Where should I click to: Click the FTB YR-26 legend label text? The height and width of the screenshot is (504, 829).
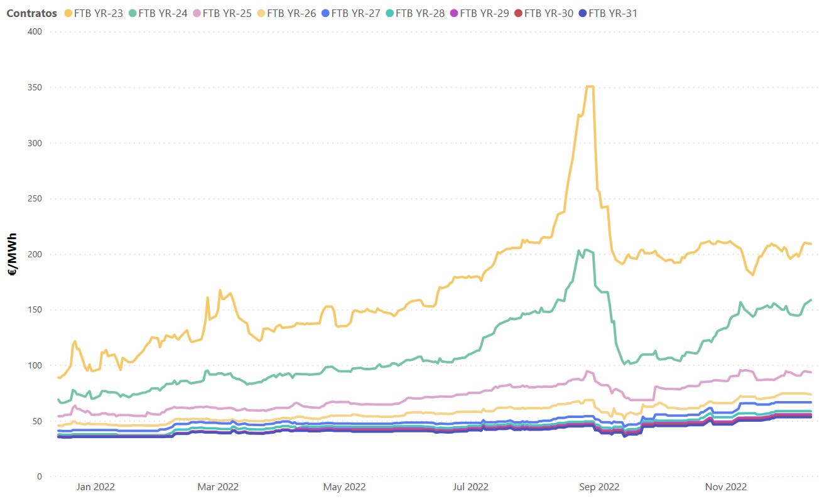coord(291,13)
